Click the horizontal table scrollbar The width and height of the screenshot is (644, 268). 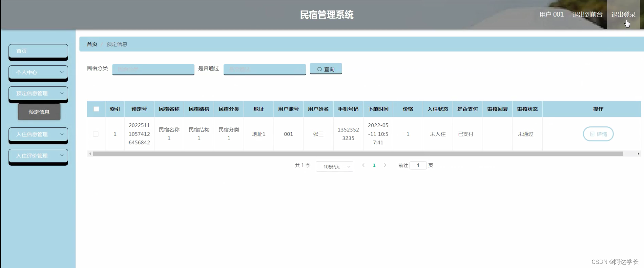tap(358, 154)
